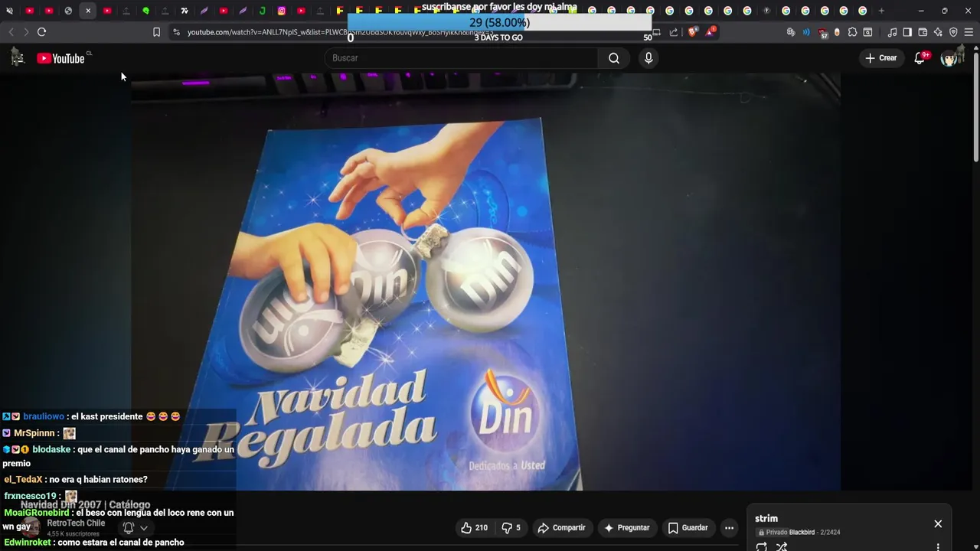Image resolution: width=980 pixels, height=551 pixels.
Task: Click the Compartir share button
Action: click(x=561, y=528)
